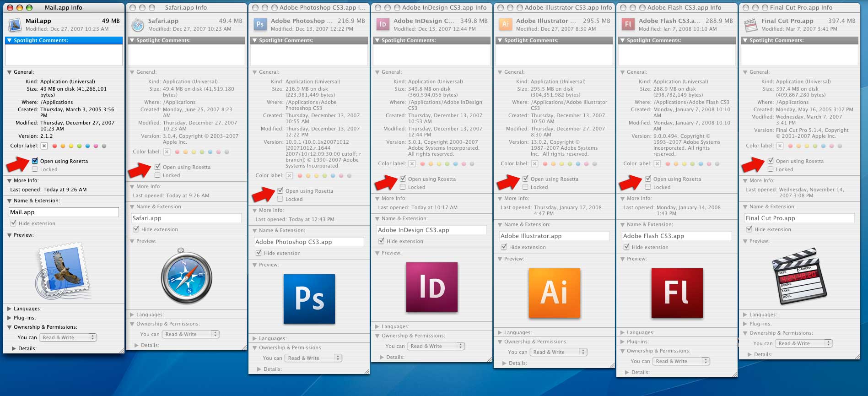Apply the red color label in Mail.app Info
The height and width of the screenshot is (396, 868).
click(54, 146)
